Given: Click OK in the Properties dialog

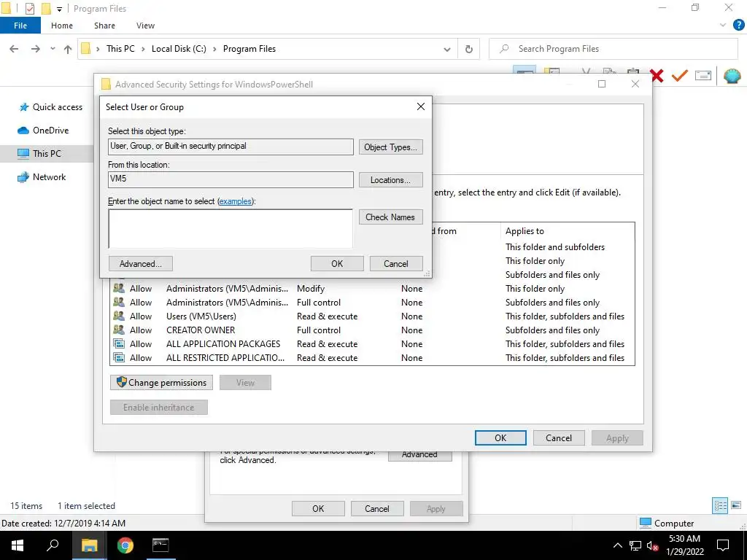Looking at the screenshot, I should [318, 508].
